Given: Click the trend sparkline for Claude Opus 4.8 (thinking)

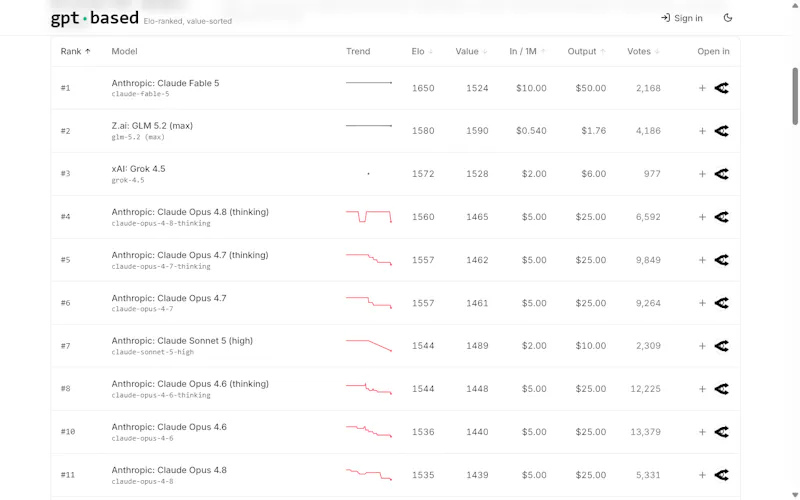Looking at the screenshot, I should [369, 216].
